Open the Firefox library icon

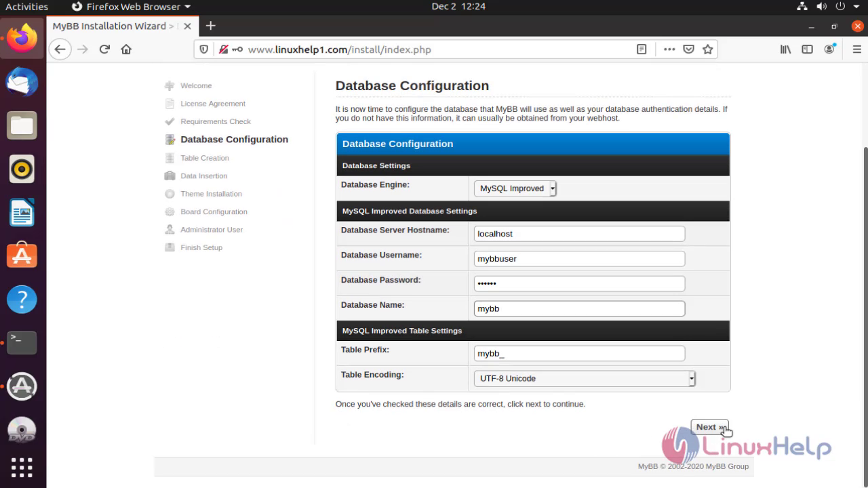pos(785,49)
